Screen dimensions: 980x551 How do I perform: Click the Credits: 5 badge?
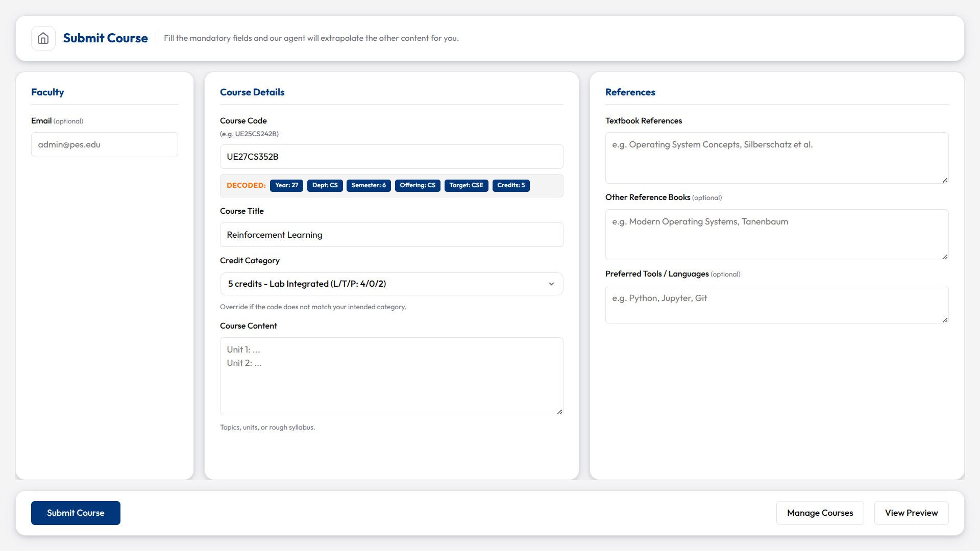[x=511, y=185]
